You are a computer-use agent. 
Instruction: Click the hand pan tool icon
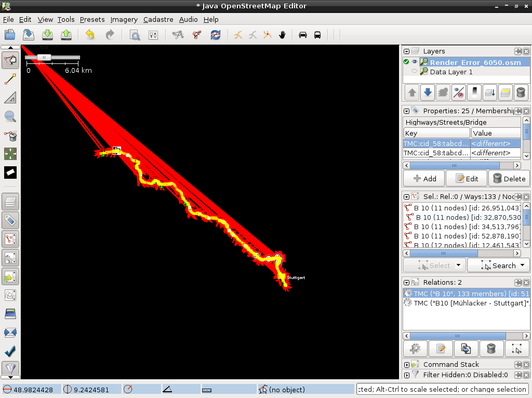pyautogui.click(x=283, y=35)
